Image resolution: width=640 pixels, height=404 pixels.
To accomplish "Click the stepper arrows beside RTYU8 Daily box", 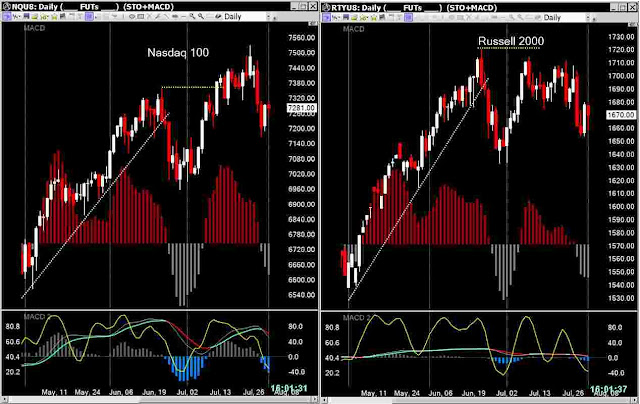I will pyautogui.click(x=588, y=18).
